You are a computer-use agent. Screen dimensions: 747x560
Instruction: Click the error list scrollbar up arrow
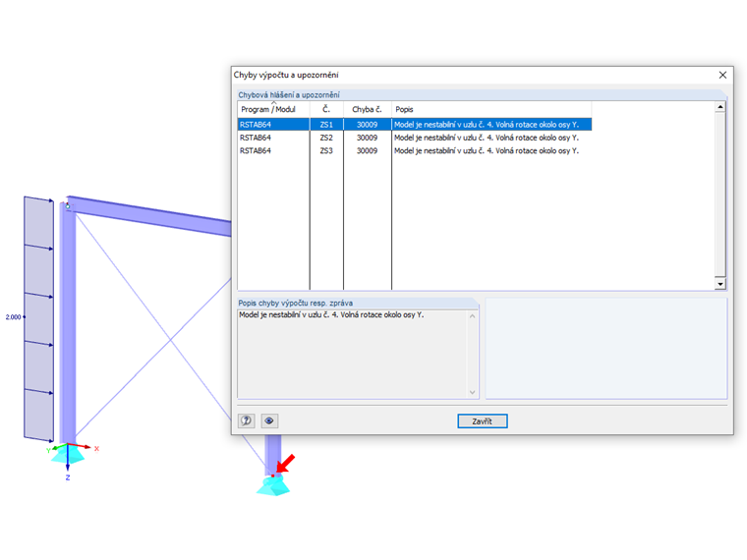click(720, 107)
